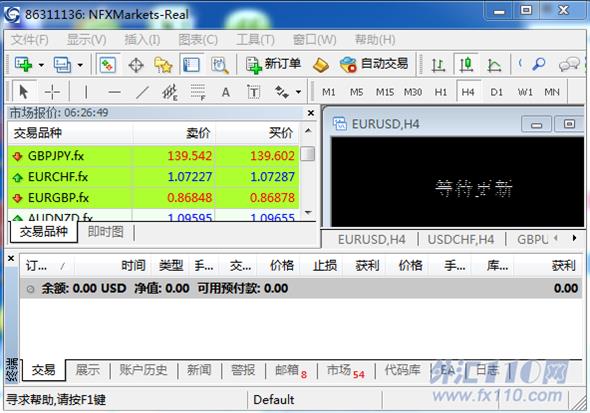590x413 pixels.
Task: Open the 工具(T) menu
Action: click(x=255, y=39)
